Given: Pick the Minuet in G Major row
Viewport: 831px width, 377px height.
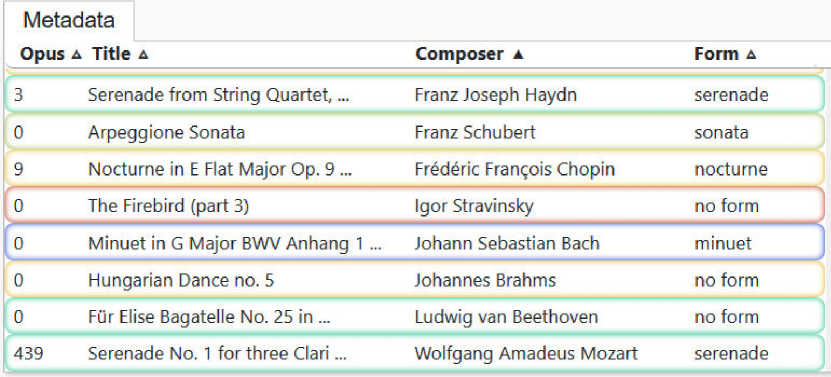Looking at the screenshot, I should coord(414,243).
